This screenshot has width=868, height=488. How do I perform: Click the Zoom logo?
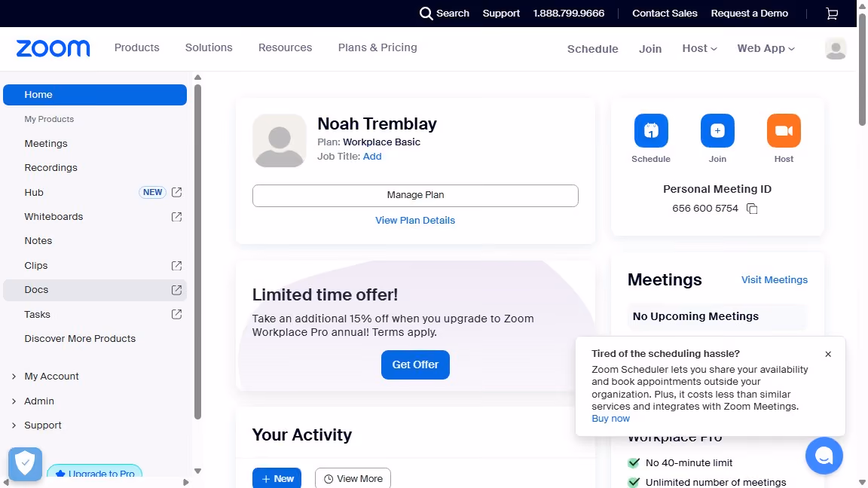tap(53, 48)
